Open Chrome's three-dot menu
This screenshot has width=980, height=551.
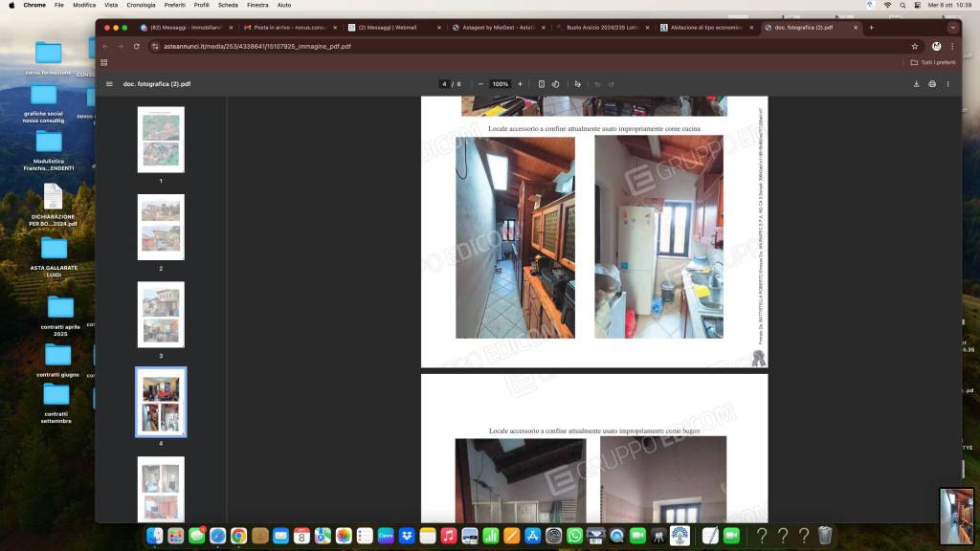pos(951,46)
